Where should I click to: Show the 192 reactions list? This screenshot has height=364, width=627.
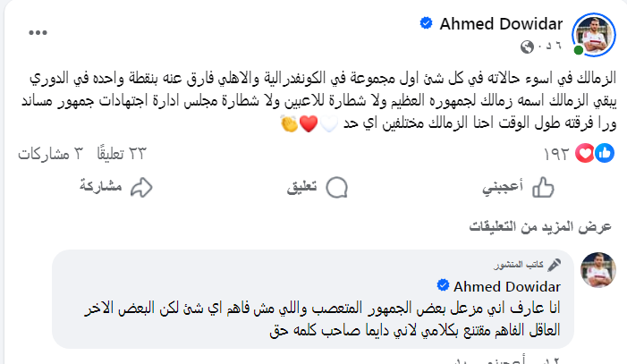tap(556, 154)
